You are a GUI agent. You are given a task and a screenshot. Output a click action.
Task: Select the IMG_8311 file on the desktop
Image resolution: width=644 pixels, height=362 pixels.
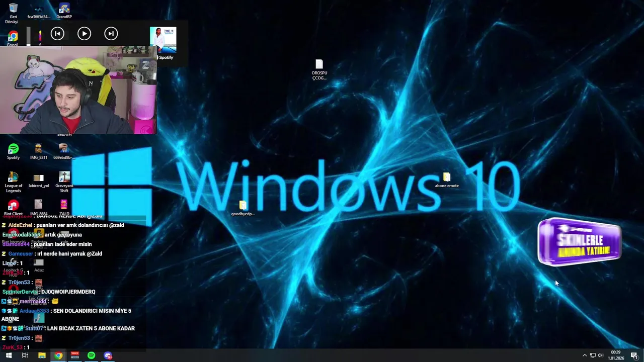[39, 151]
